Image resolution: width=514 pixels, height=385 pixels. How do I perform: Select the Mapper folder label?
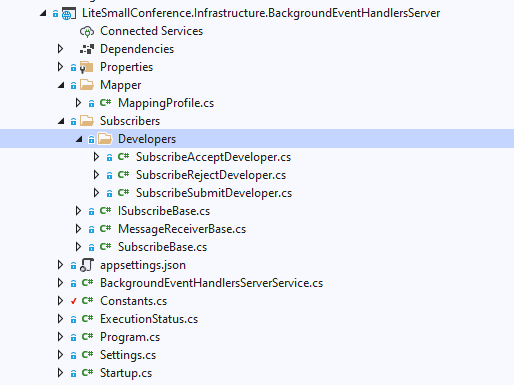point(120,85)
